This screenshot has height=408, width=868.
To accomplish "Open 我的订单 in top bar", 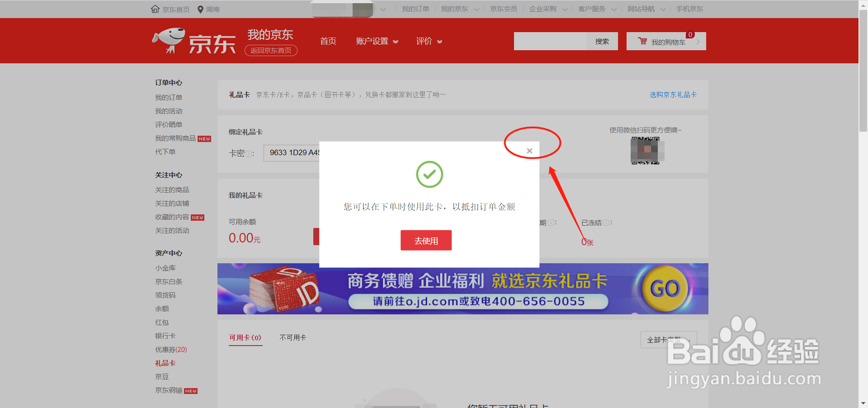I will point(415,9).
